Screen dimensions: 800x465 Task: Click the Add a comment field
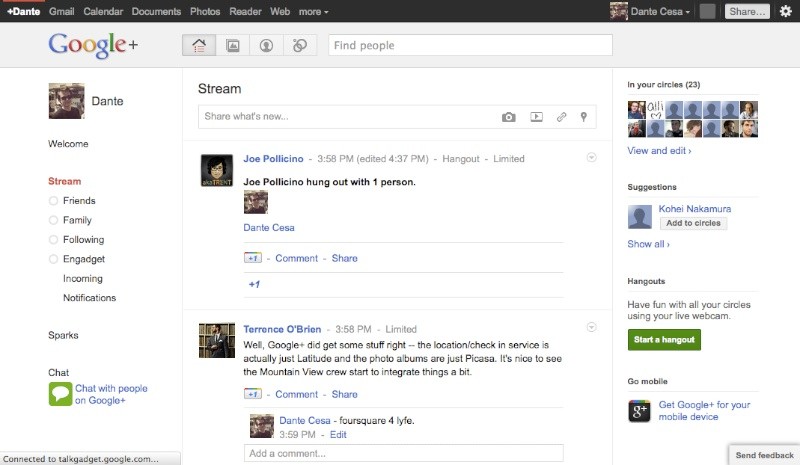click(x=404, y=453)
